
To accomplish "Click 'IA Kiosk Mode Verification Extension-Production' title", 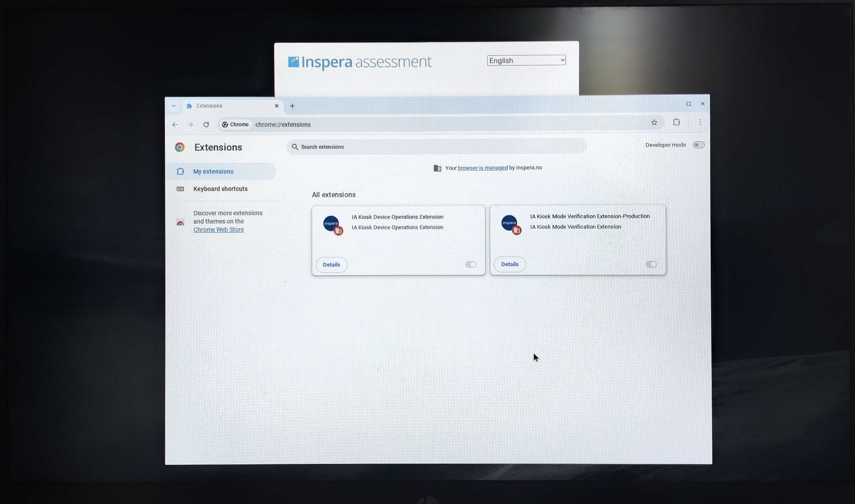I will pyautogui.click(x=590, y=216).
